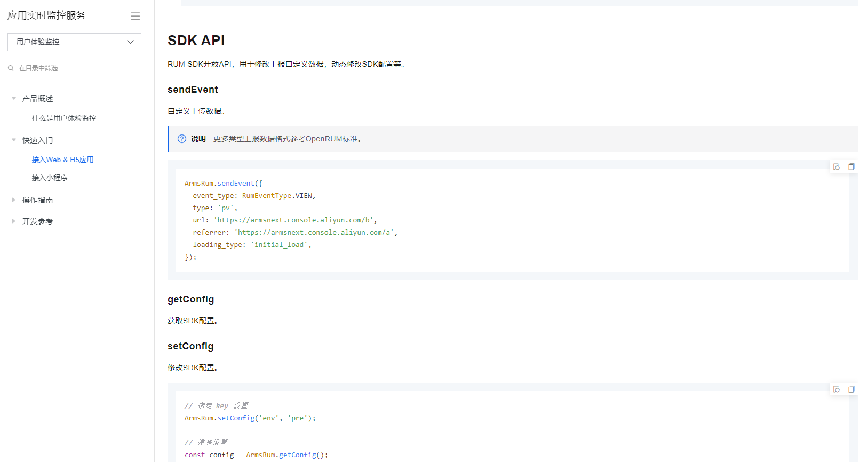Click the 操作指南 section label

[x=37, y=200]
